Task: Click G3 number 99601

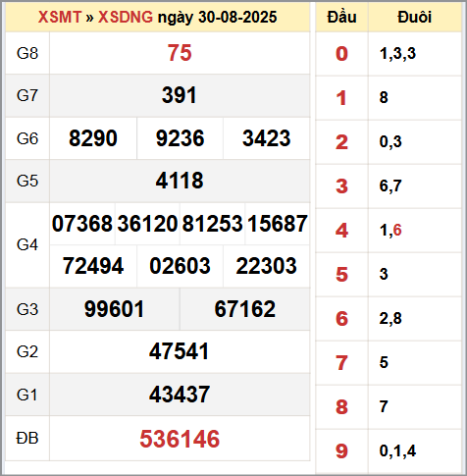Action: click(114, 309)
